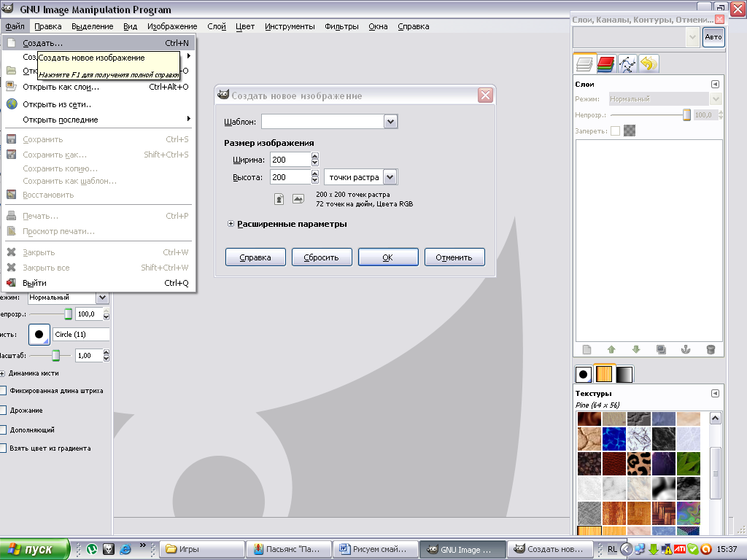Select portrait orientation icon in new image dialog
Screen dimensions: 747x560
point(279,199)
